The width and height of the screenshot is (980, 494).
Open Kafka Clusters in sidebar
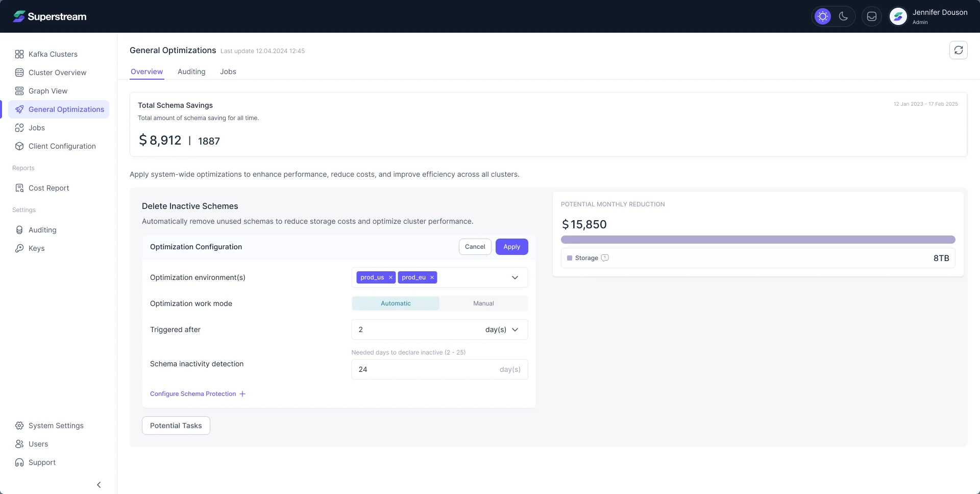[x=59, y=54]
